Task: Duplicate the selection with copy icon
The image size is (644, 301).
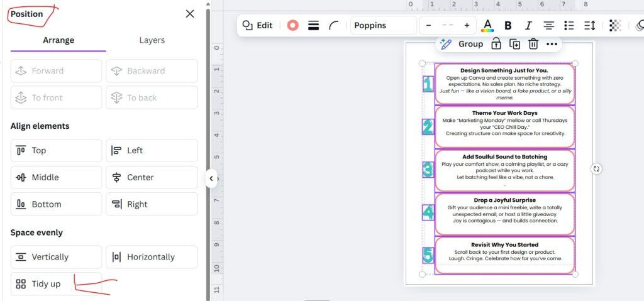Action: coord(514,44)
